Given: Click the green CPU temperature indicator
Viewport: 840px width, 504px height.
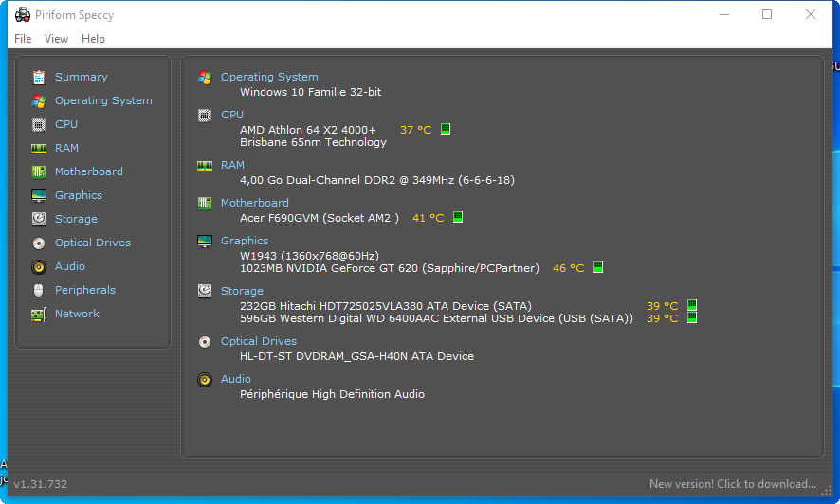Looking at the screenshot, I should [446, 129].
